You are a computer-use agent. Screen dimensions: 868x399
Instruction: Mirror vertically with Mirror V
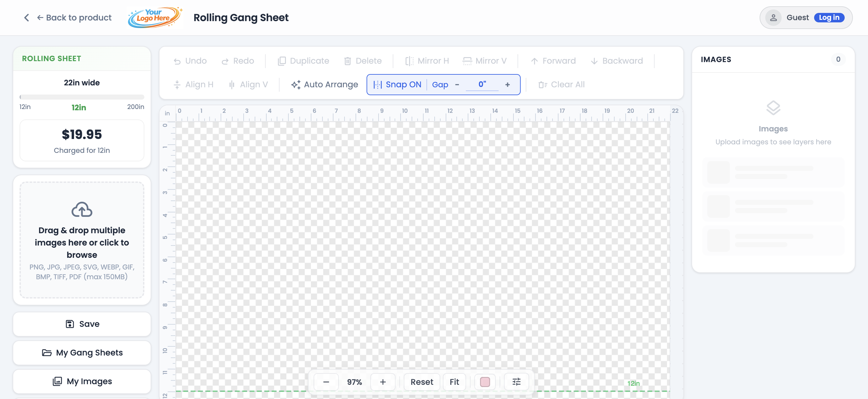click(x=484, y=61)
